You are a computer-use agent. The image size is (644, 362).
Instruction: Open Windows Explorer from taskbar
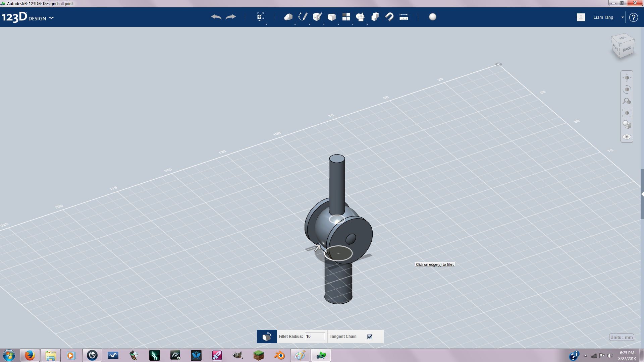[51, 355]
